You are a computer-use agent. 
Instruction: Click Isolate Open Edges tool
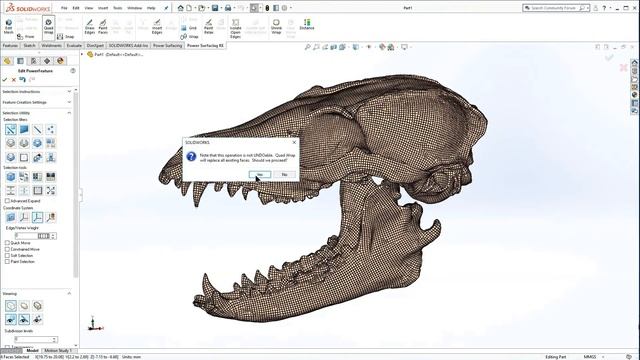(x=236, y=29)
